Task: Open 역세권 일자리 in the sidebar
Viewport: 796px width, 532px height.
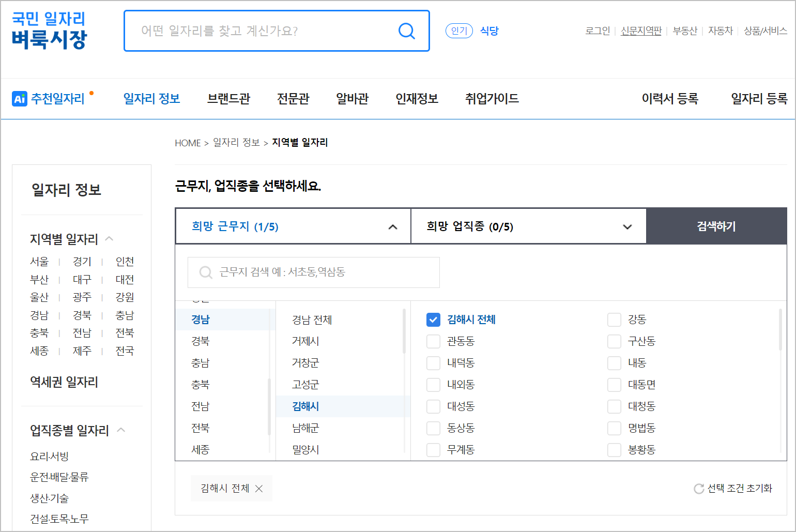Action: tap(64, 382)
